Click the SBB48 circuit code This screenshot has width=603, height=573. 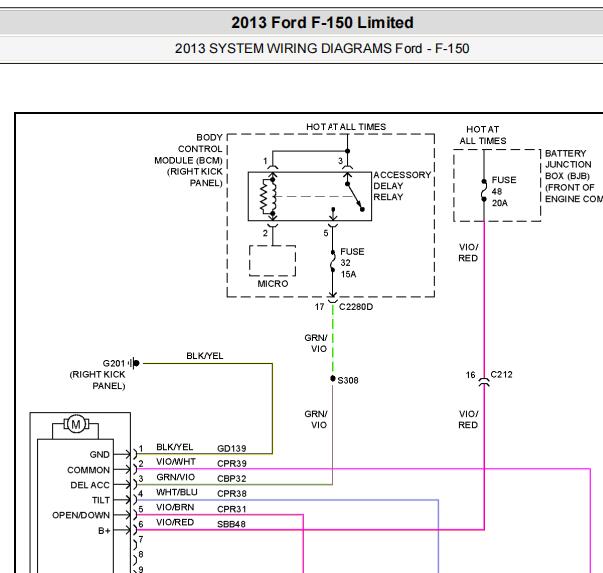(231, 524)
